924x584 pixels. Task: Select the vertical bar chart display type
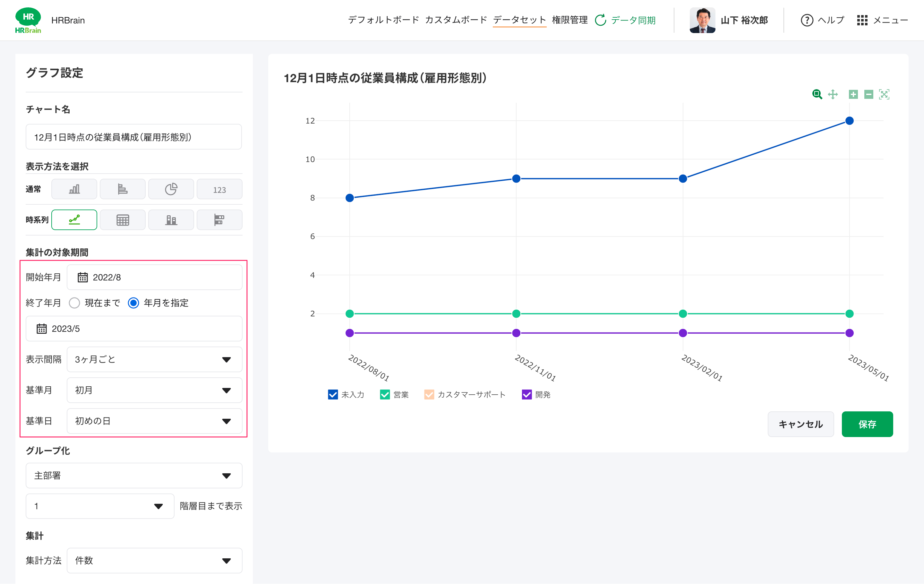pos(74,189)
